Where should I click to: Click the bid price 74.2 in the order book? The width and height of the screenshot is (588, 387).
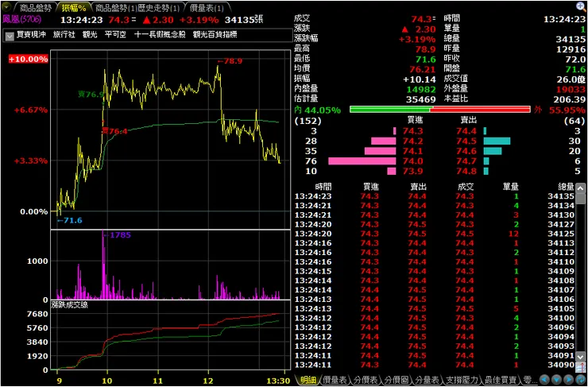tap(412, 141)
